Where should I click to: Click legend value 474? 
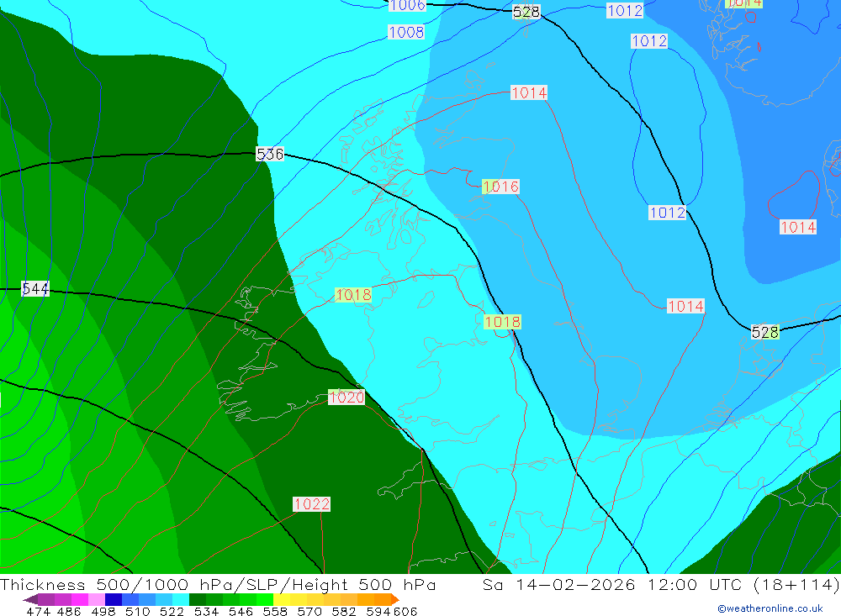click(x=39, y=611)
